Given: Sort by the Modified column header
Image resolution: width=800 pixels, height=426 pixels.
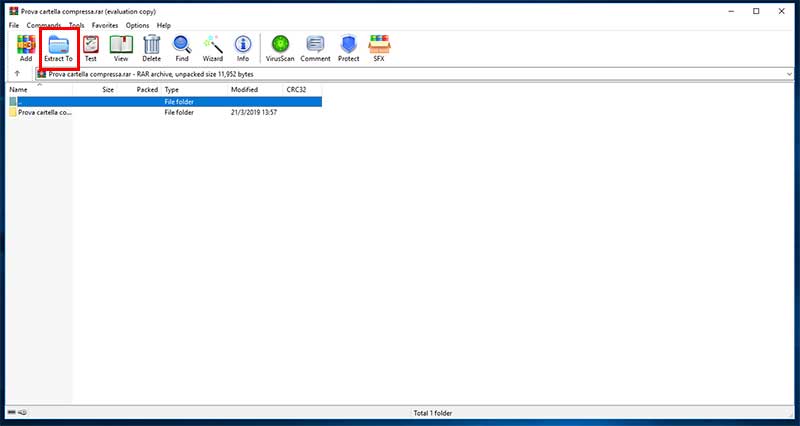Looking at the screenshot, I should pyautogui.click(x=255, y=89).
